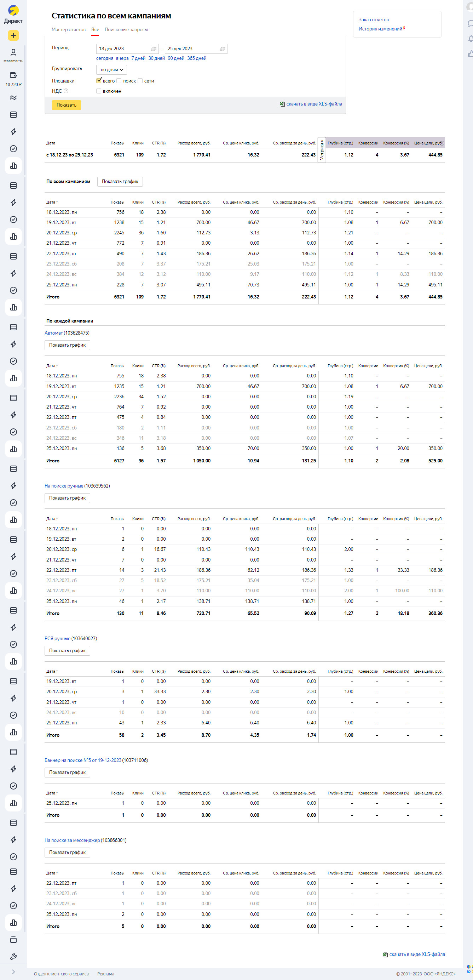Set the period to 30 дней
The width and height of the screenshot is (473, 980).
tap(157, 58)
